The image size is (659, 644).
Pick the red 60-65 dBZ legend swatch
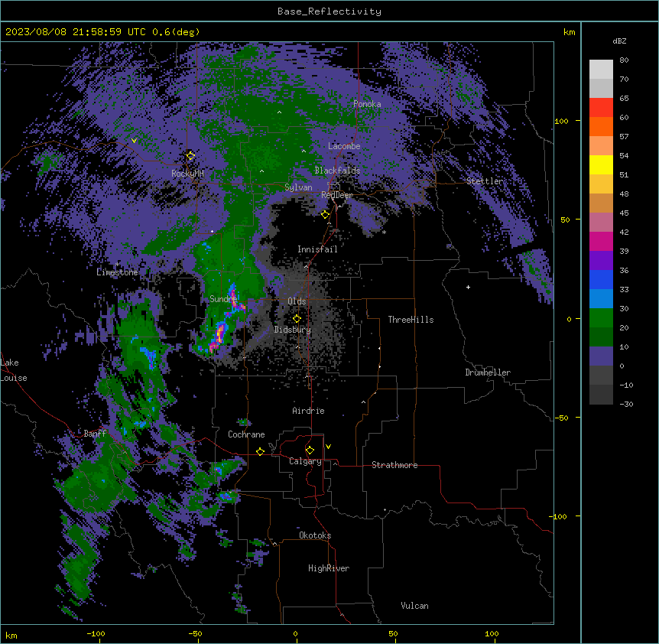coord(601,108)
